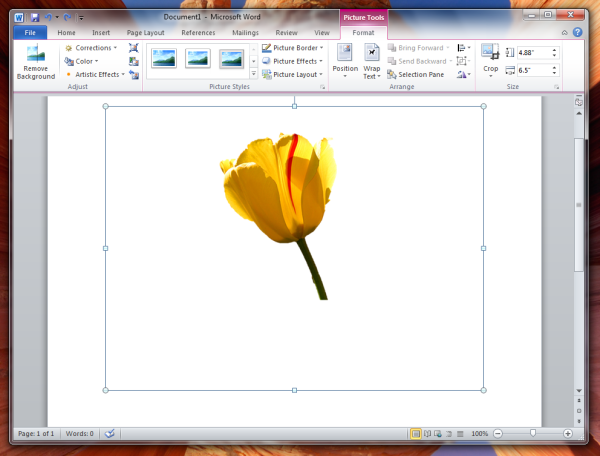Screen dimensions: 600x456
Task: Select the Picture Tools Format tab
Action: (x=363, y=33)
